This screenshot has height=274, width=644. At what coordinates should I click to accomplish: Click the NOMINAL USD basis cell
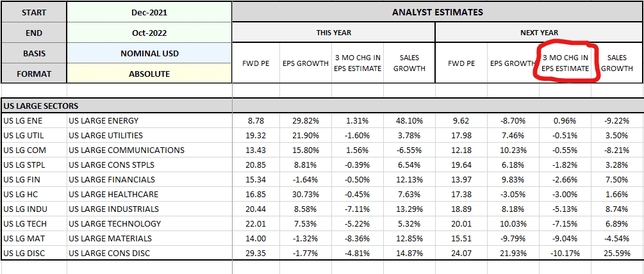(x=149, y=53)
